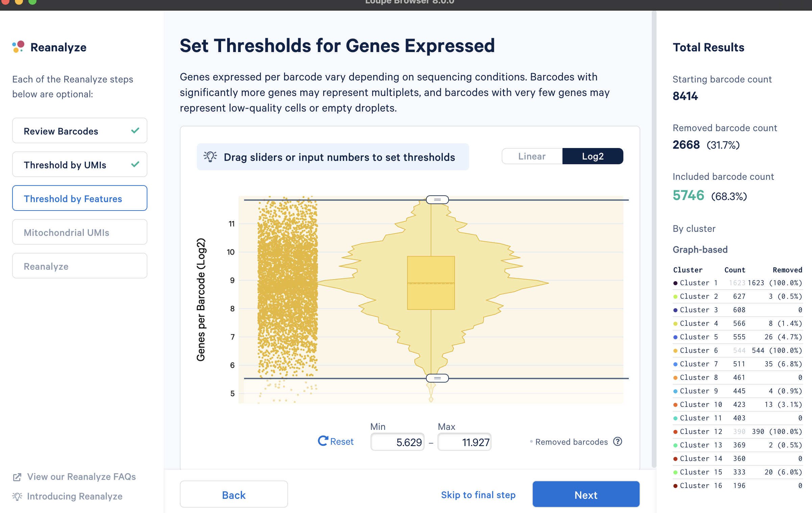Open the Threshold by Features step
This screenshot has width=812, height=513.
click(80, 198)
